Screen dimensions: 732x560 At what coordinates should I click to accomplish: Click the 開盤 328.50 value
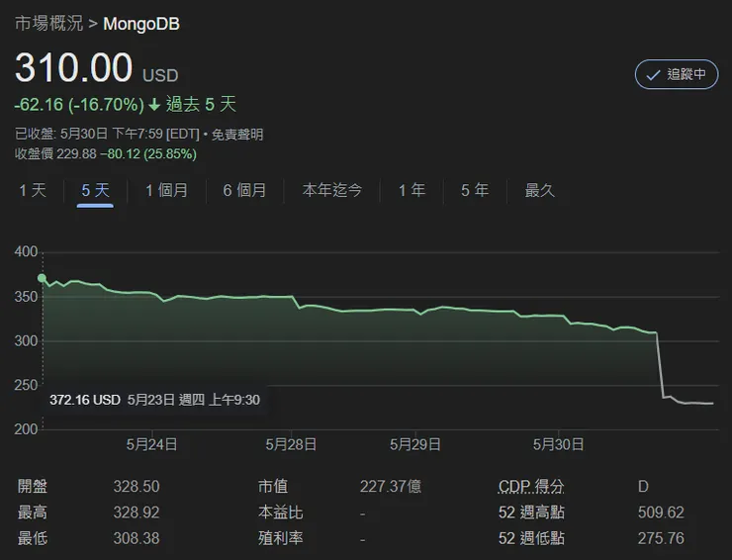coord(137,487)
